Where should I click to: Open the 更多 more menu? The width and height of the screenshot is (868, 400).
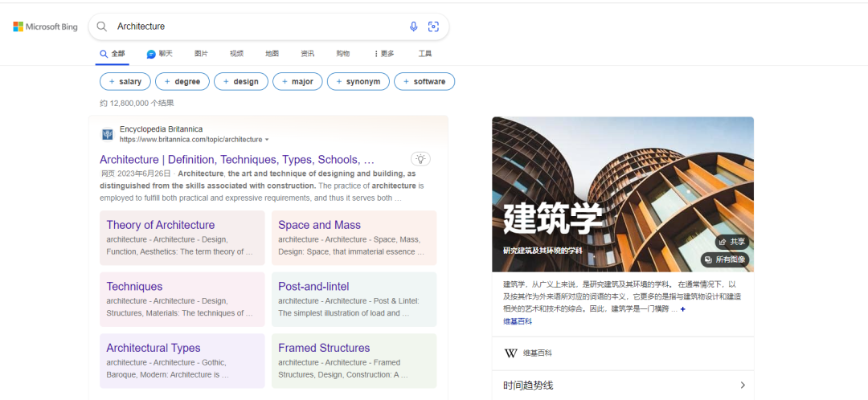pyautogui.click(x=384, y=54)
